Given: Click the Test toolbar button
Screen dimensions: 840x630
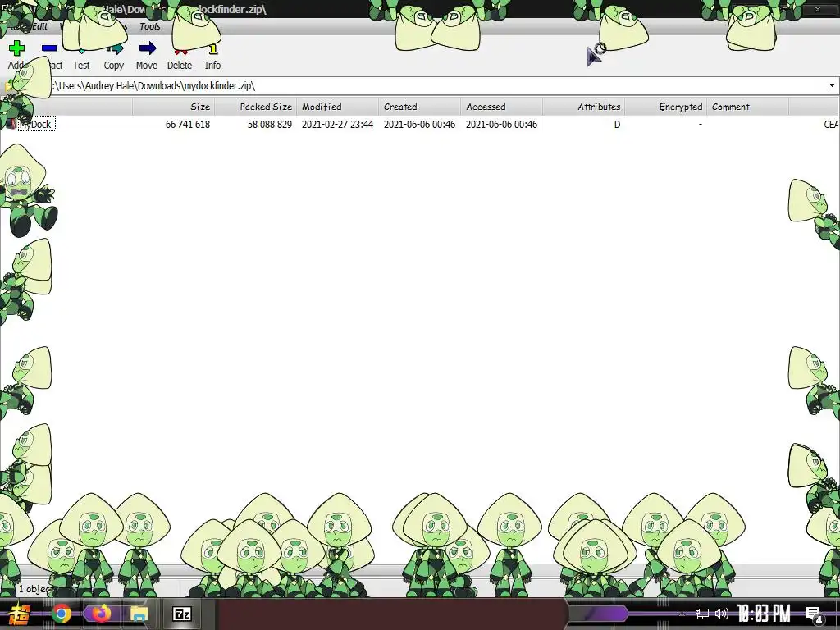Looking at the screenshot, I should click(81, 57).
